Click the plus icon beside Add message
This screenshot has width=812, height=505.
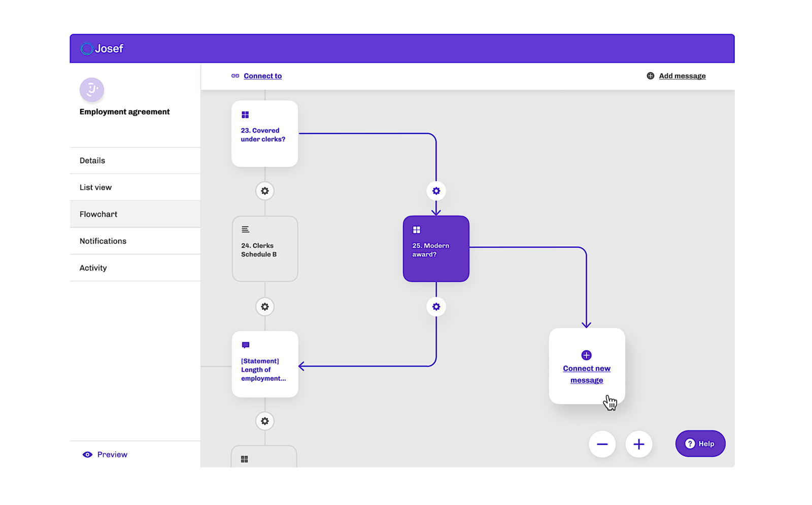click(650, 76)
